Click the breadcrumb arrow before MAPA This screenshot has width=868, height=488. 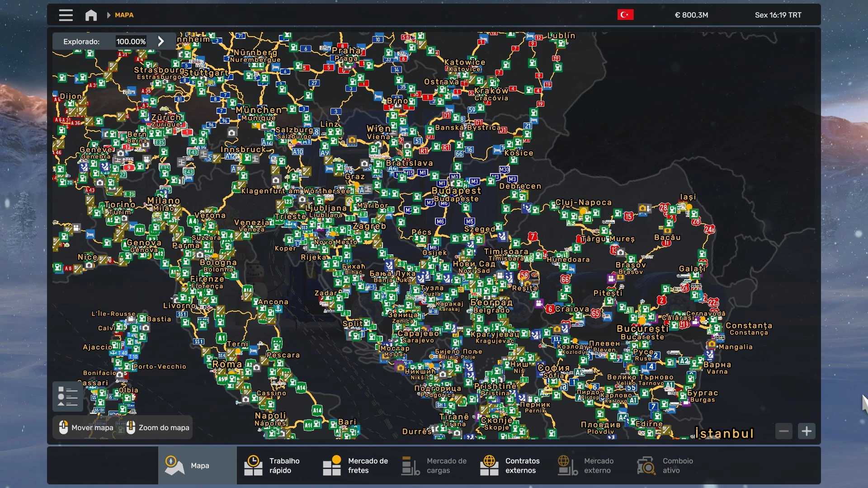pyautogui.click(x=108, y=15)
